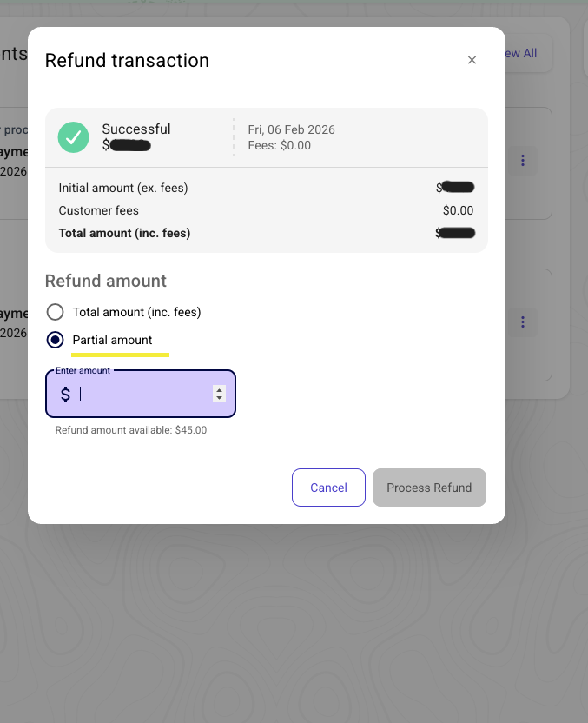The image size is (588, 723).
Task: Click the Partial amount label text
Action: click(x=112, y=340)
